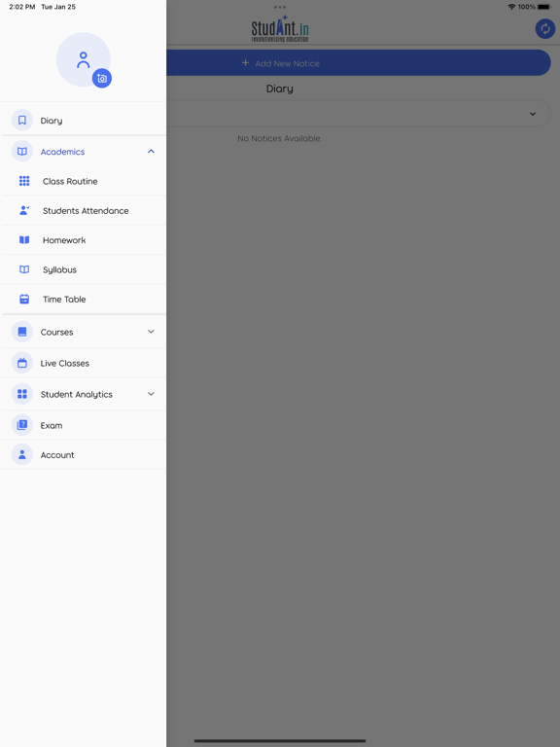Click the three-dot multitasking indicator
The image size is (560, 747).
(280, 7)
